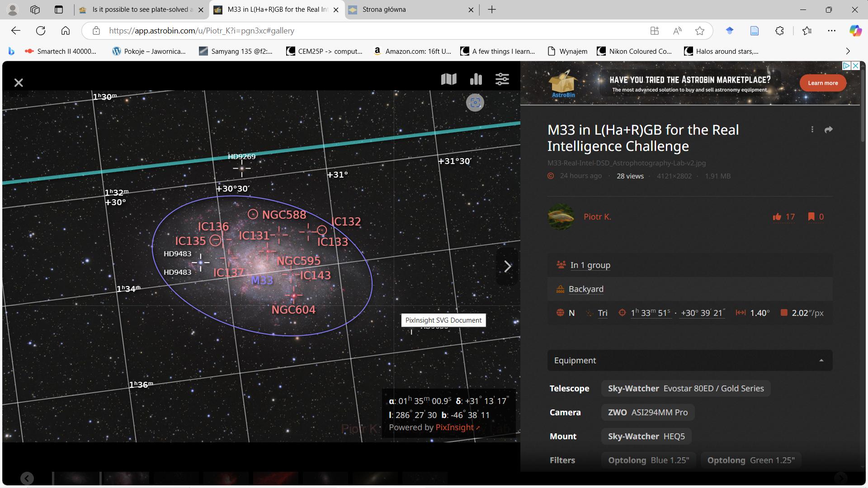Image resolution: width=868 pixels, height=488 pixels.
Task: Go to the next image with the right chevron
Action: click(x=508, y=266)
